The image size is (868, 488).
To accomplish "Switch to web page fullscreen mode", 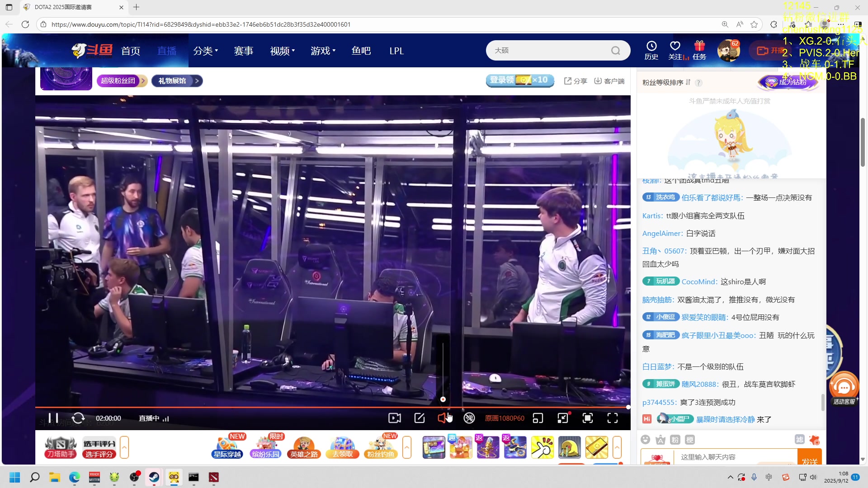I will 588,418.
